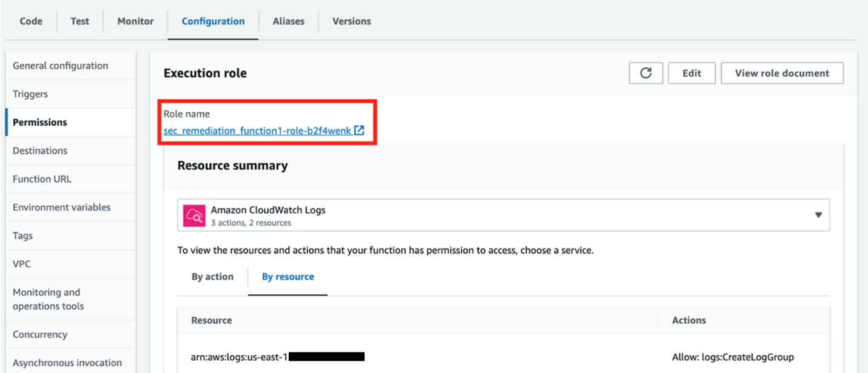Open the sec_remediation_function1-role-b2f4wenk role link
The width and height of the screenshot is (868, 373).
[x=258, y=130]
